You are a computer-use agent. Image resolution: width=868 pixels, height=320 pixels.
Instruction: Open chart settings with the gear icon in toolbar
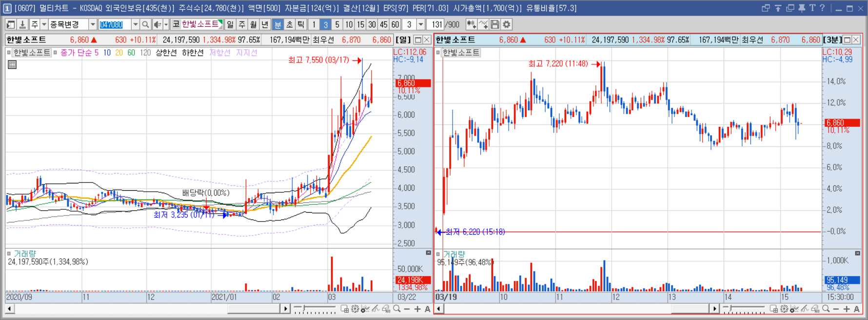click(x=507, y=24)
